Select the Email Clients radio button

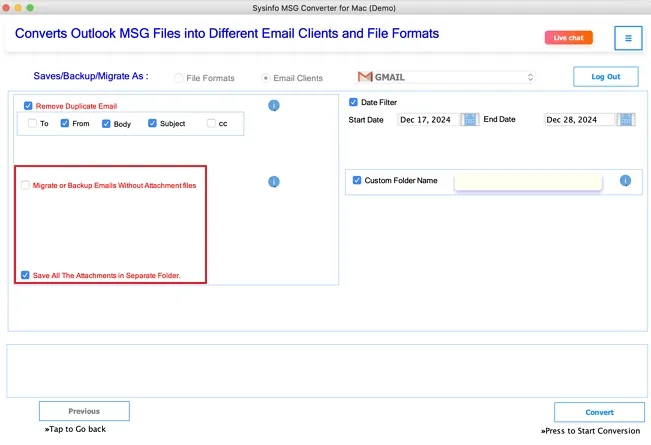click(266, 78)
